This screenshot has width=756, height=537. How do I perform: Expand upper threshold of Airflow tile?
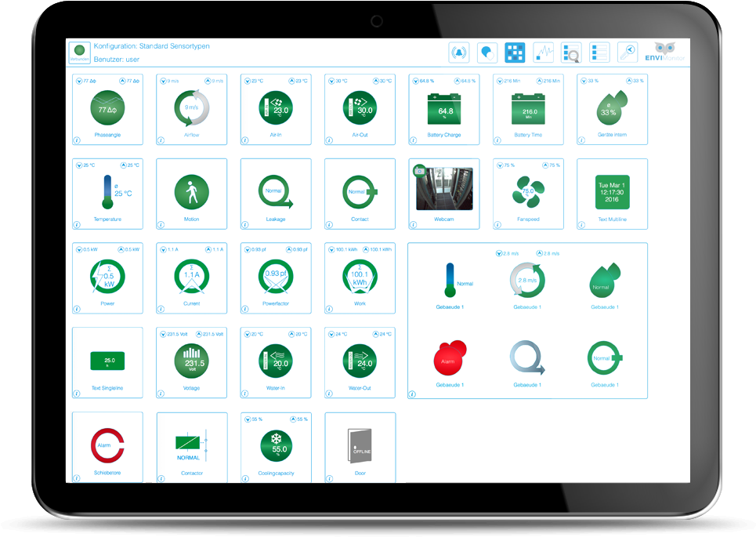click(208, 81)
